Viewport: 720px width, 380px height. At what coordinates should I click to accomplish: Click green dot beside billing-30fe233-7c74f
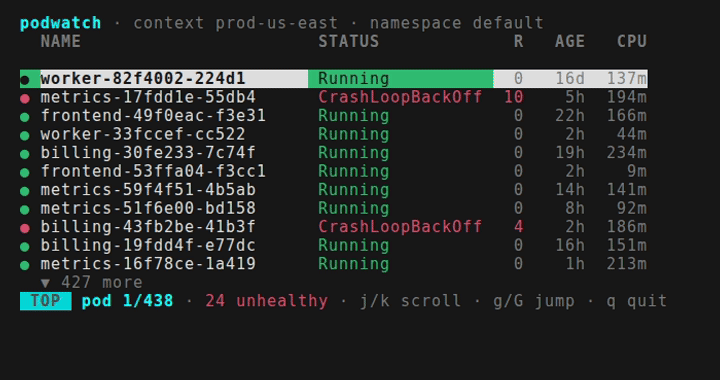25,154
